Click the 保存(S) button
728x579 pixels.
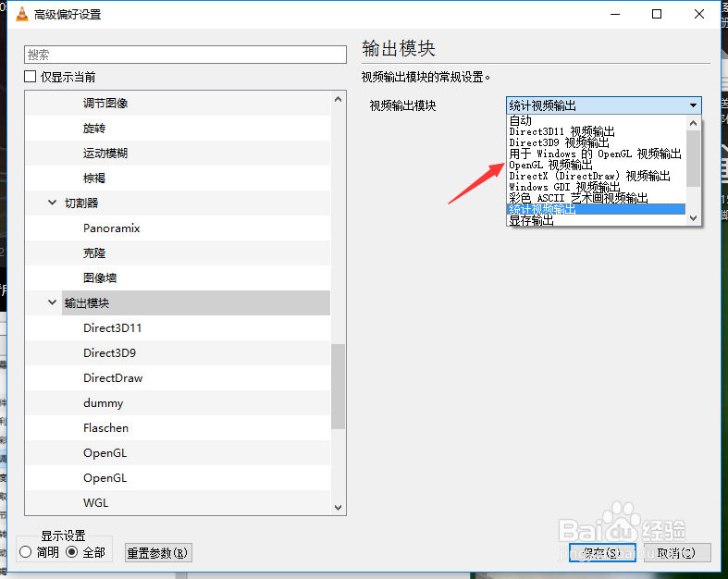point(602,552)
